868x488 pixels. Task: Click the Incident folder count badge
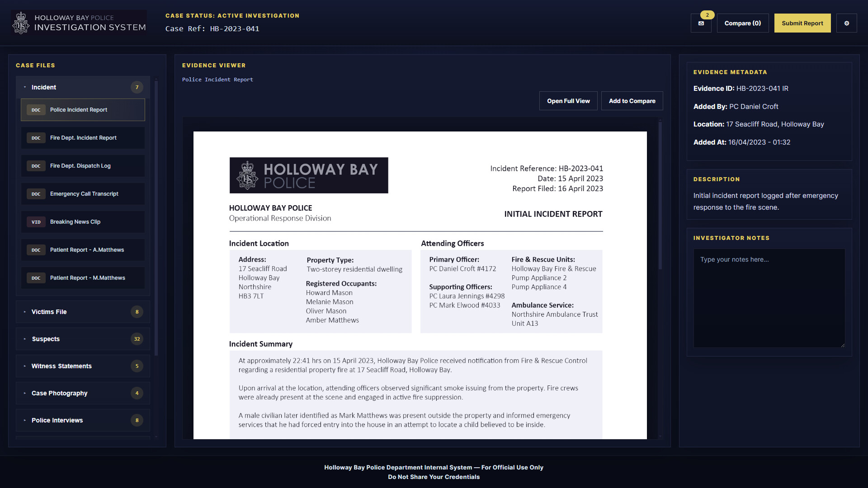click(x=137, y=87)
